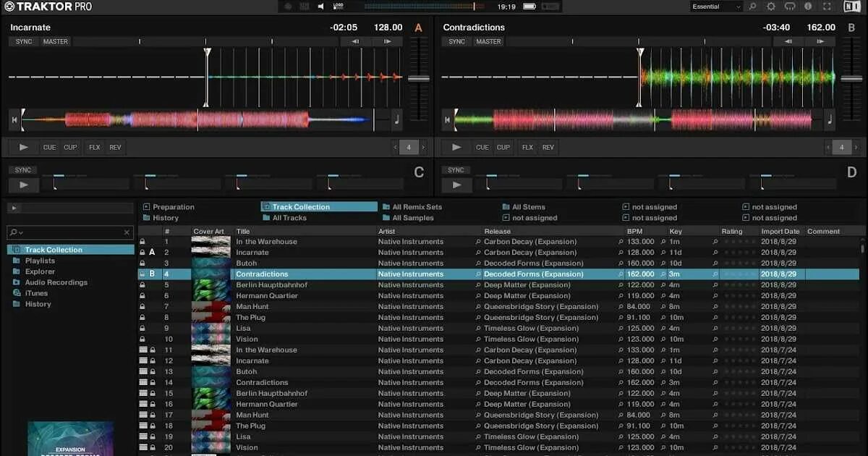Screen dimensions: 868x456
Task: Increase loop size on Deck A
Action: [423, 147]
